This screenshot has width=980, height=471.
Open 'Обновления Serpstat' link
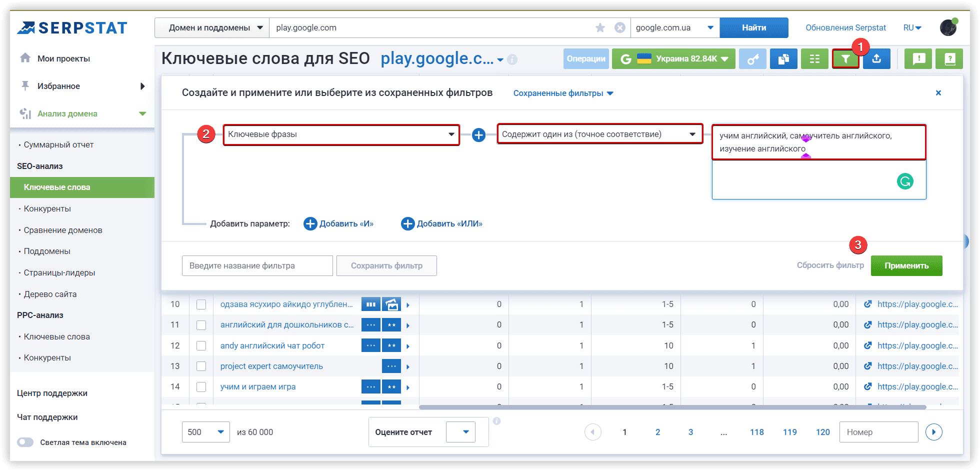coord(845,28)
